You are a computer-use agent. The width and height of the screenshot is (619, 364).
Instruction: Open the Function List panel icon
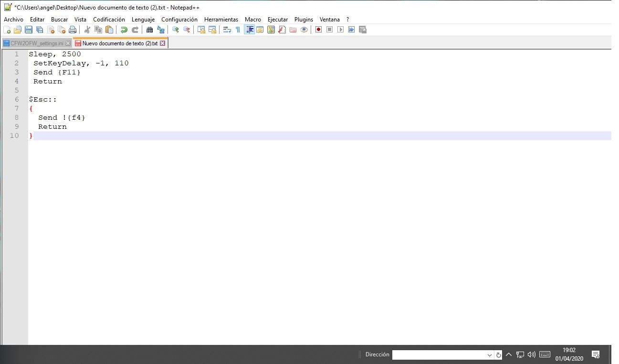282,30
